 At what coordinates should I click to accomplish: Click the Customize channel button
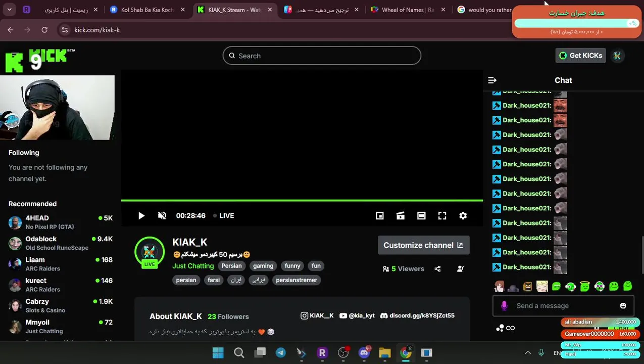(423, 245)
